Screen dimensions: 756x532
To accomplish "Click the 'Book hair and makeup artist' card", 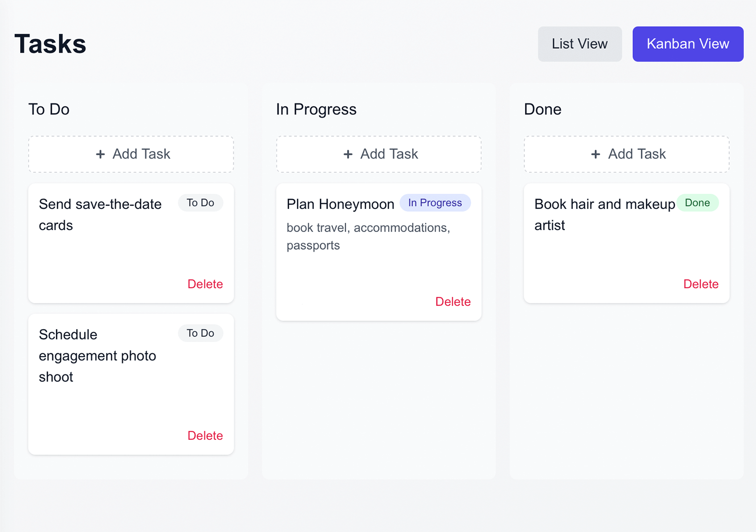I will pyautogui.click(x=604, y=215).
